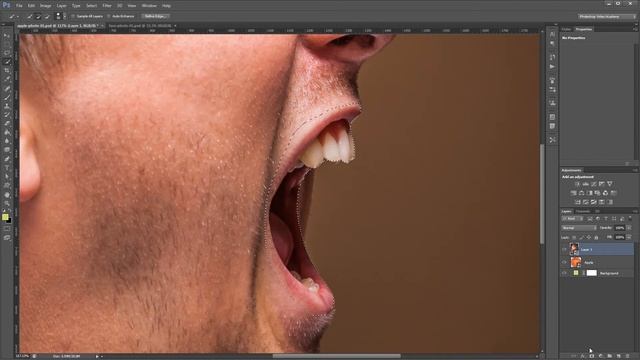Select the Eraser tool
The image size is (640, 360).
coord(7,123)
